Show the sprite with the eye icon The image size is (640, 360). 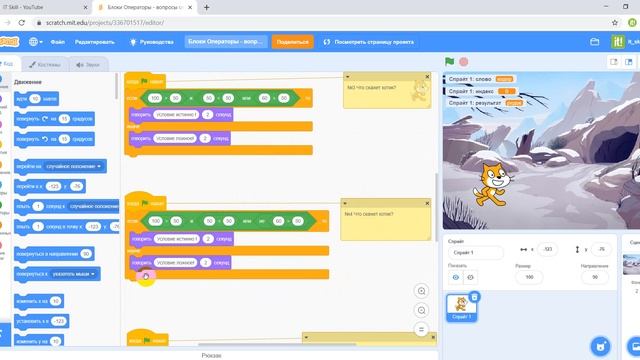pyautogui.click(x=456, y=277)
